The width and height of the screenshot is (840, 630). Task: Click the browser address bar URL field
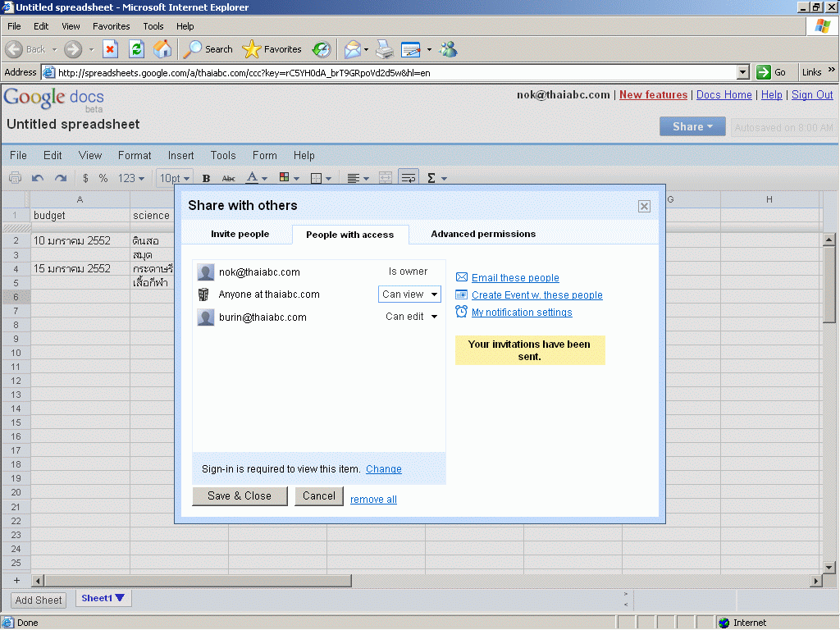(x=394, y=72)
